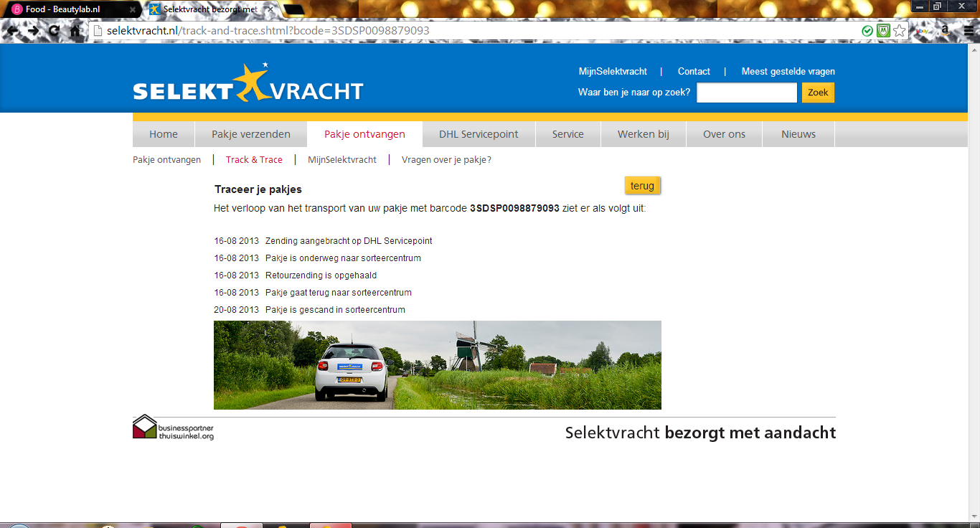Screen dimensions: 980x528
Task: Open the Pakje verzenden menu
Action: point(251,134)
